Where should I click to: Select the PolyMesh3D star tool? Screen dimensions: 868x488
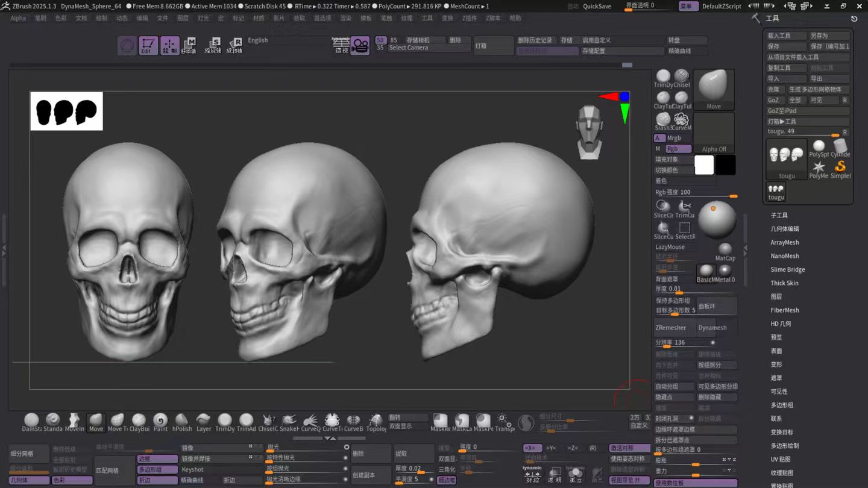pyautogui.click(x=819, y=169)
